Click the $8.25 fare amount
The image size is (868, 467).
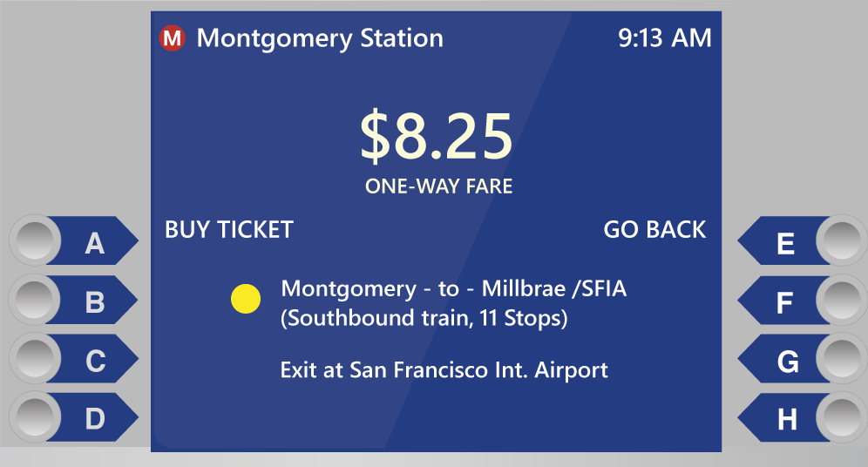point(437,136)
